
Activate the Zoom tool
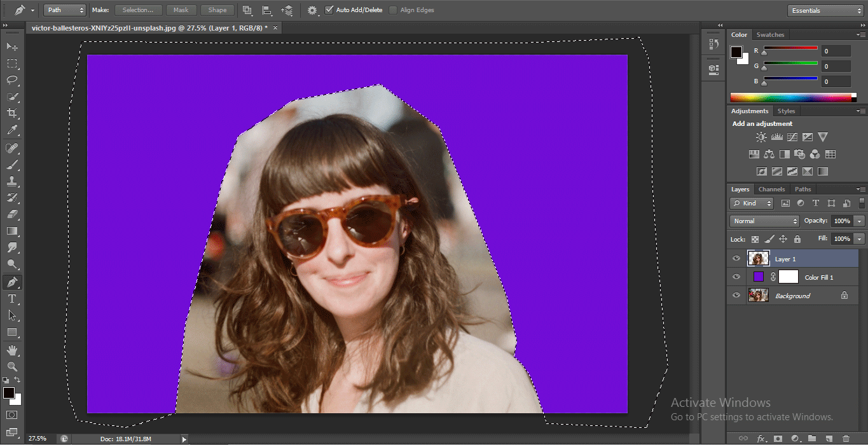12,366
